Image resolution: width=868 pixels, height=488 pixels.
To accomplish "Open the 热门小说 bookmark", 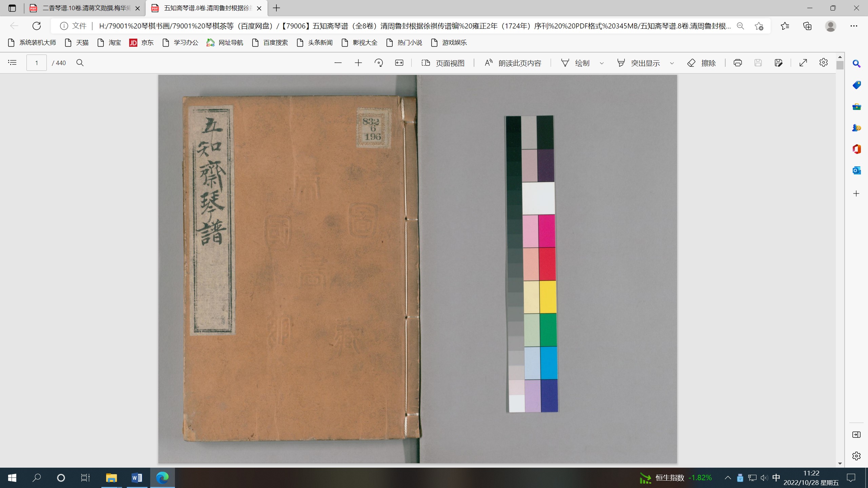I will [404, 43].
